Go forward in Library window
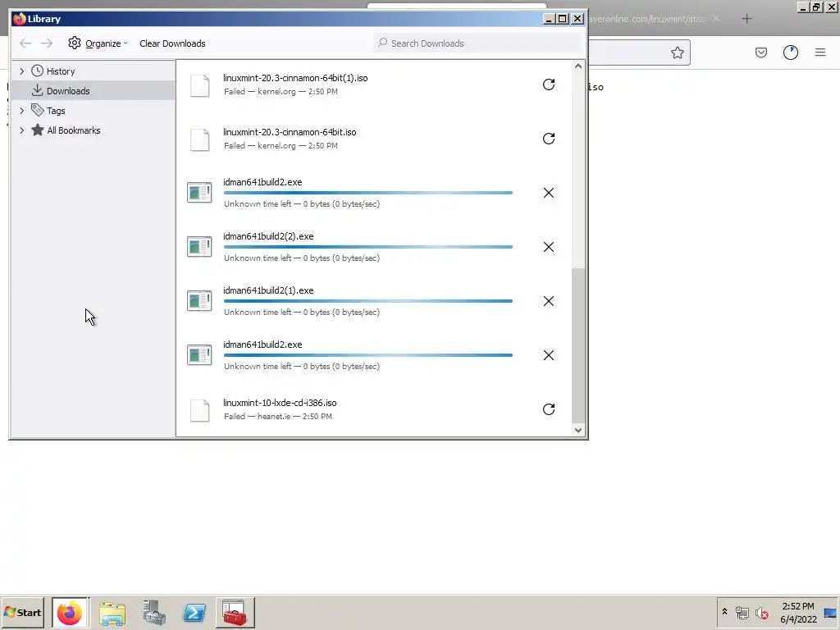 click(47, 43)
